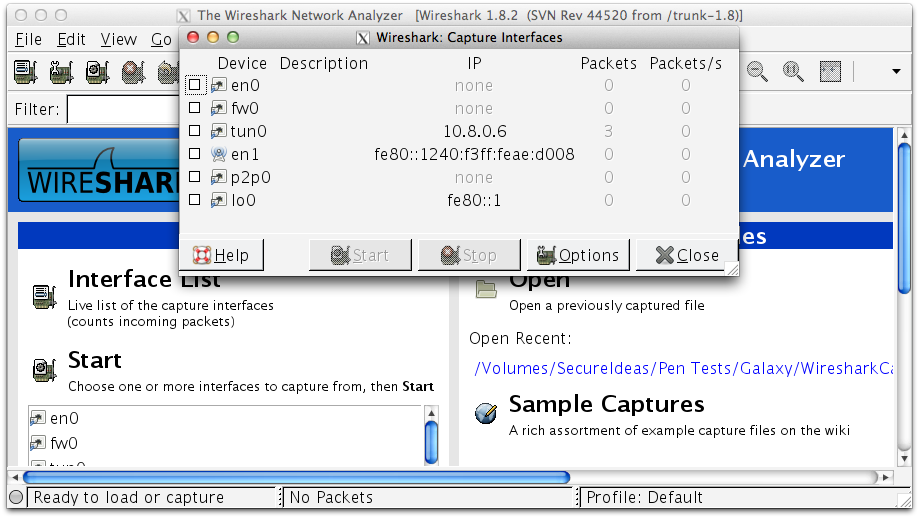Click the main window vertical scrollbar thumb
Viewport: 919px width, 518px height.
tap(904, 218)
